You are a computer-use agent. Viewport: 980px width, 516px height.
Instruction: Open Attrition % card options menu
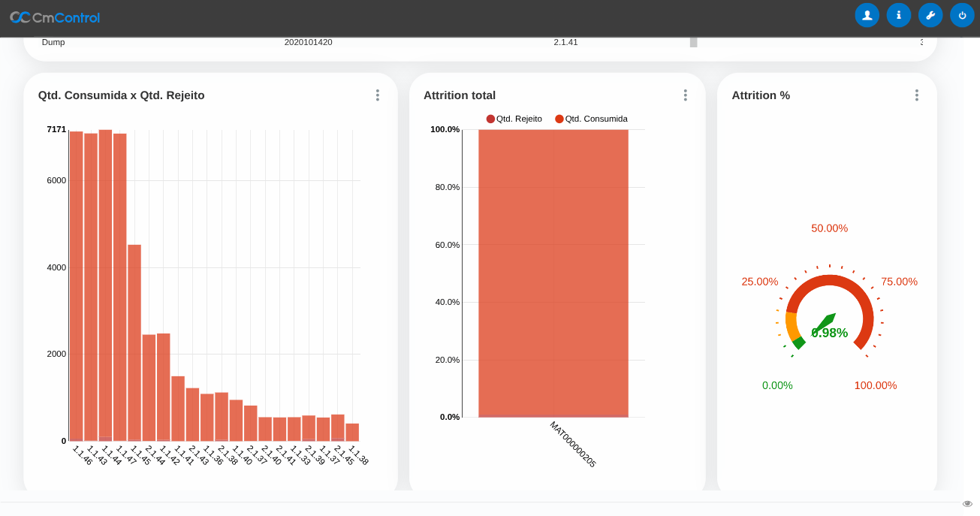pos(916,95)
